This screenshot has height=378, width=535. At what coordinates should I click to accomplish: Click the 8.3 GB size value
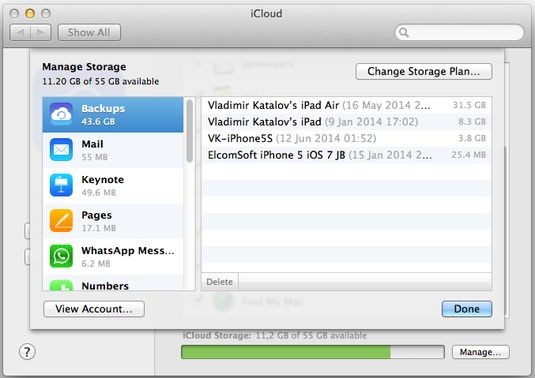point(472,121)
